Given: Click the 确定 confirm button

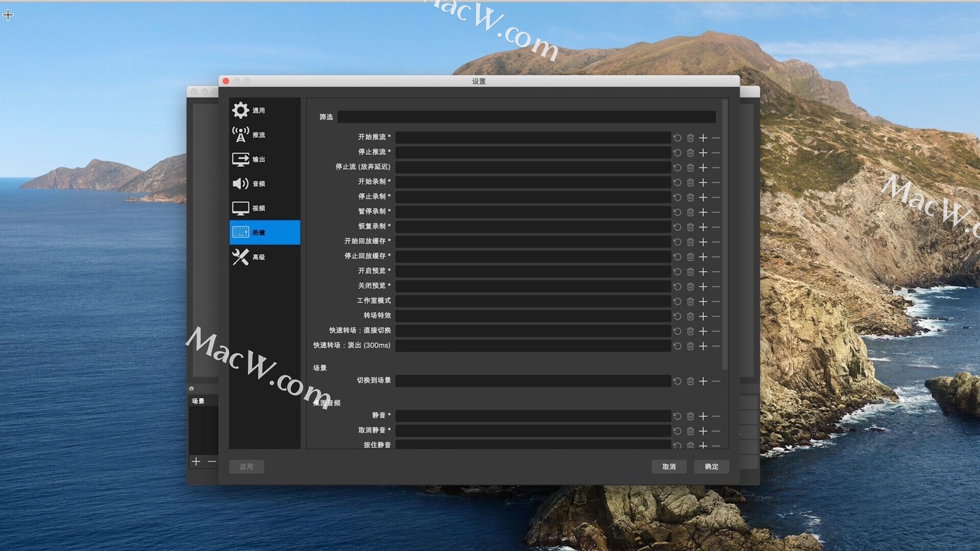Looking at the screenshot, I should (x=711, y=466).
